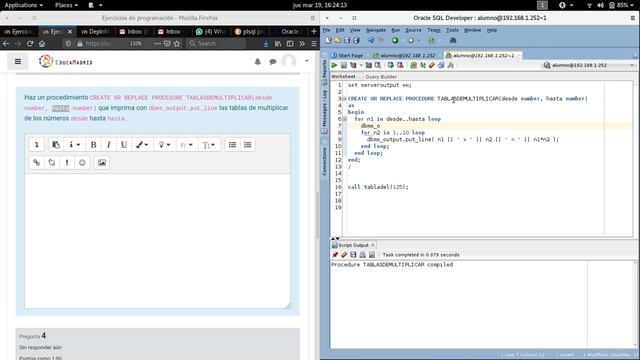The height and width of the screenshot is (360, 640).
Task: Click 'Procedure TABLASDEMULTIPLICAR compiled' output text
Action: 392,264
